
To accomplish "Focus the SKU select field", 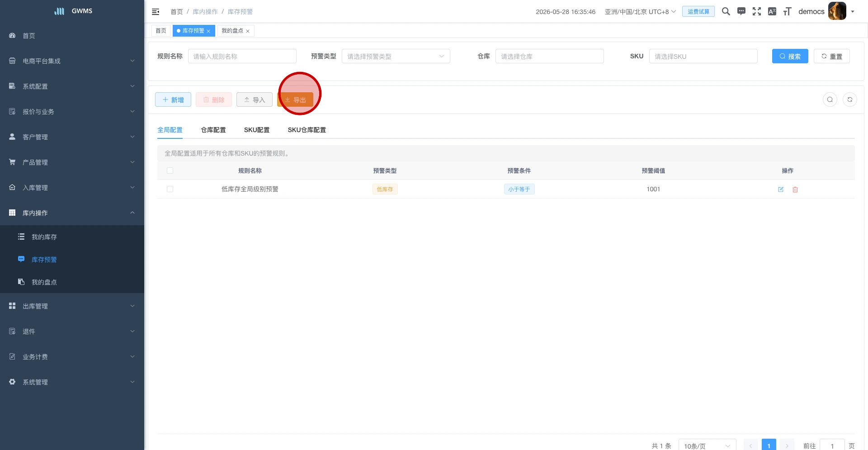I will (703, 56).
